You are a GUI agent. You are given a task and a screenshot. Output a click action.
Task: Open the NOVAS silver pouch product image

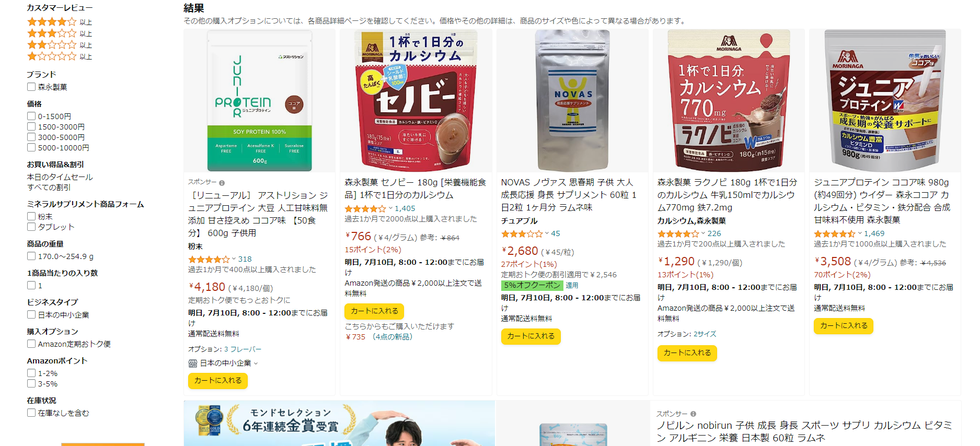click(572, 100)
